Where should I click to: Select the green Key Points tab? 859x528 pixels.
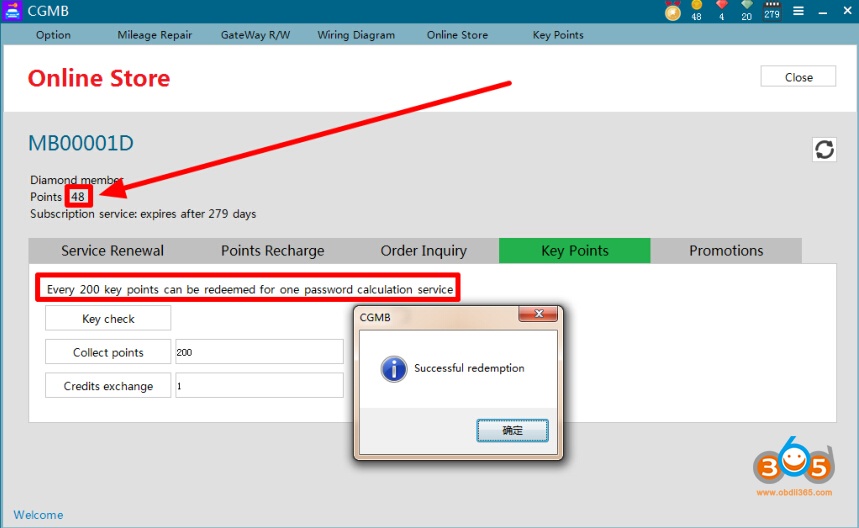click(575, 251)
